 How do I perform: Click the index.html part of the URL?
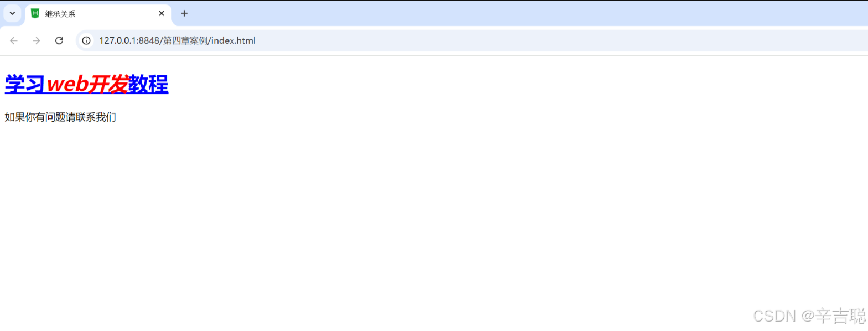pos(233,40)
